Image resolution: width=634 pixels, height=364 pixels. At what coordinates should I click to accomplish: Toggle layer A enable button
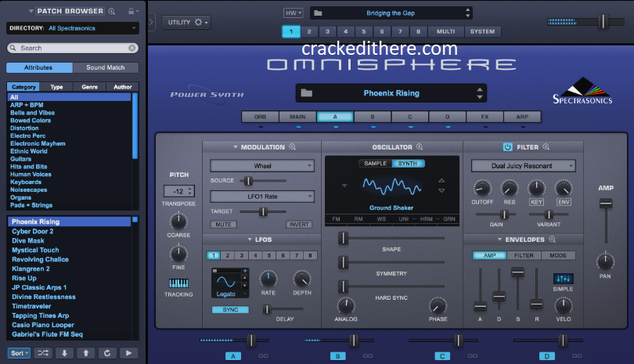point(233,356)
